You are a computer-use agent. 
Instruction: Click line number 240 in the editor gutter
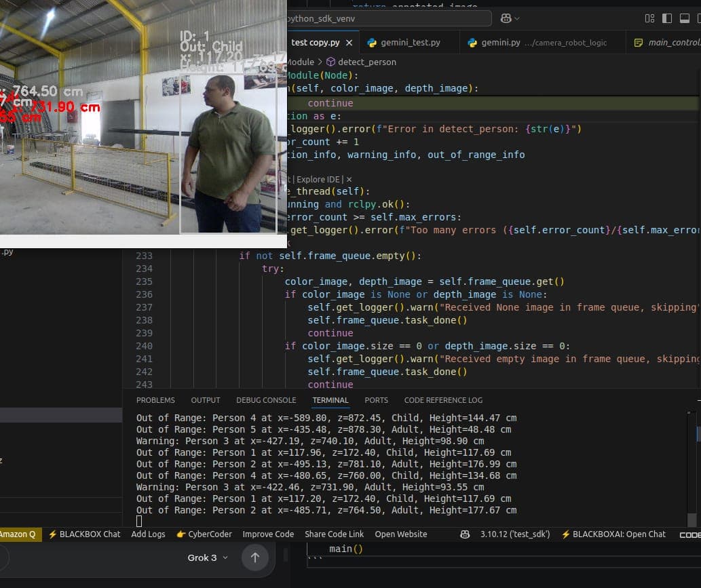(x=144, y=347)
